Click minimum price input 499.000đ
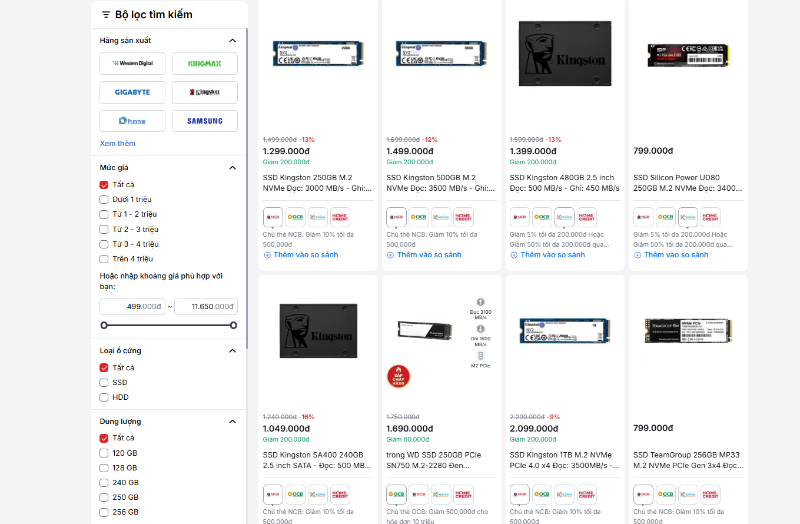 132,307
